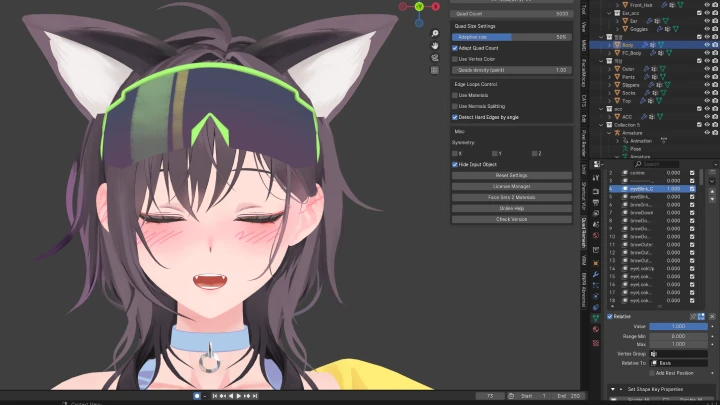Toggle Detect Hard Edges by angle checkbox
This screenshot has height=405, width=720.
pos(455,118)
